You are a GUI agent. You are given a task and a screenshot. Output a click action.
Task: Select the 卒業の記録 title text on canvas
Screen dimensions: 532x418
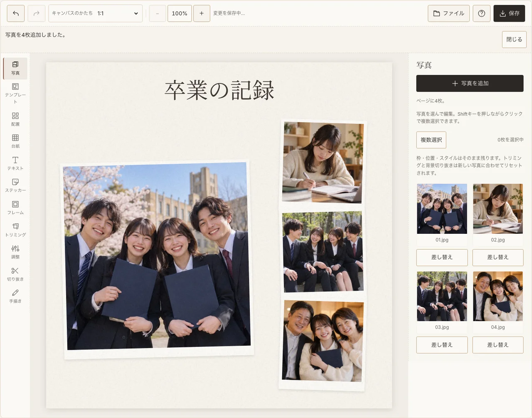219,90
